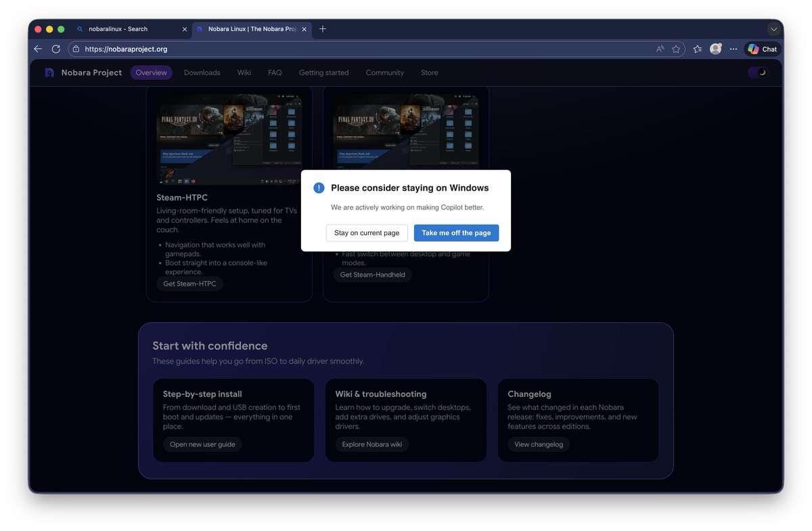The image size is (812, 531).
Task: Click Wiki & troubleshooting heading
Action: [381, 394]
